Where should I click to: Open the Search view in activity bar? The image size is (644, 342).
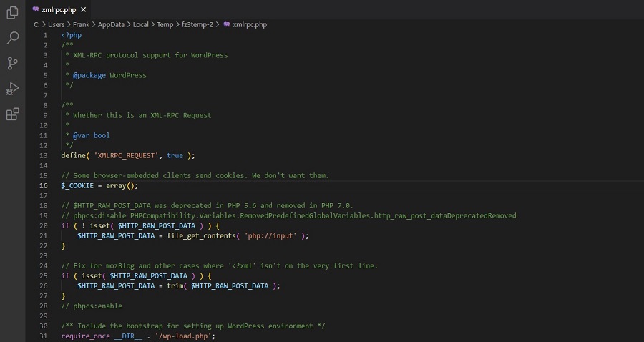tap(12, 38)
